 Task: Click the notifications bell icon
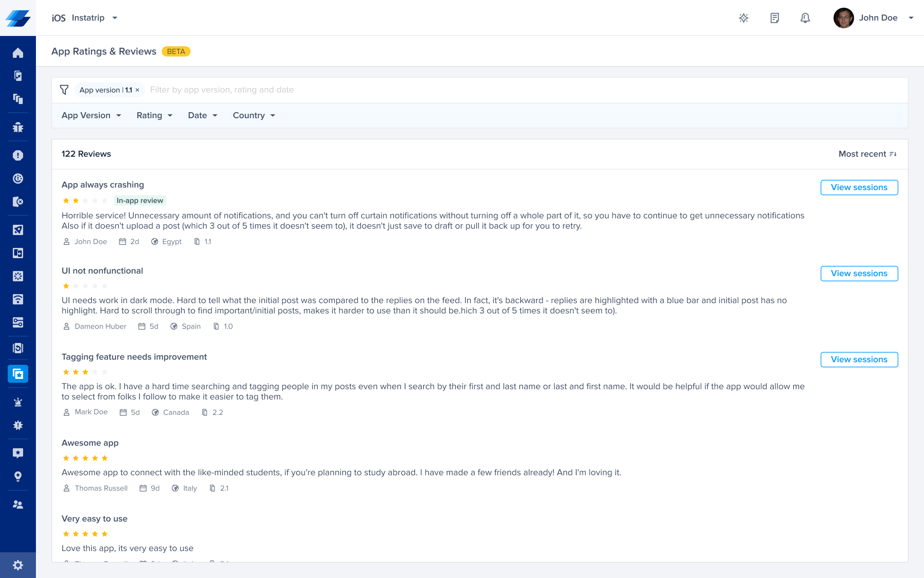805,18
